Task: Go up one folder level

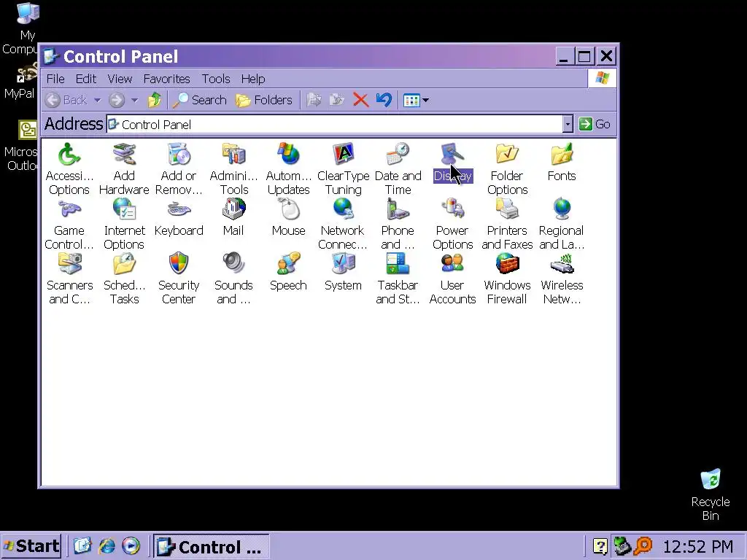Action: (x=155, y=100)
